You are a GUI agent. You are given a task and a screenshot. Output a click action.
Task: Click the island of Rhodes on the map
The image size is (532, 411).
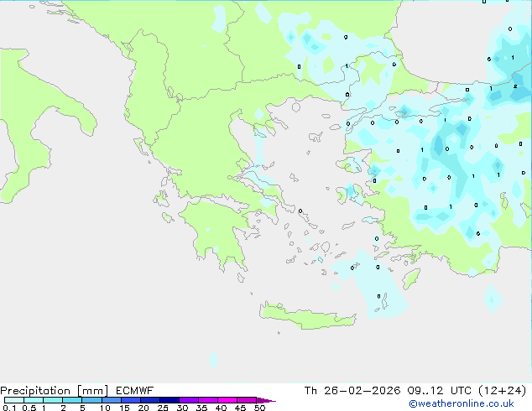411,278
